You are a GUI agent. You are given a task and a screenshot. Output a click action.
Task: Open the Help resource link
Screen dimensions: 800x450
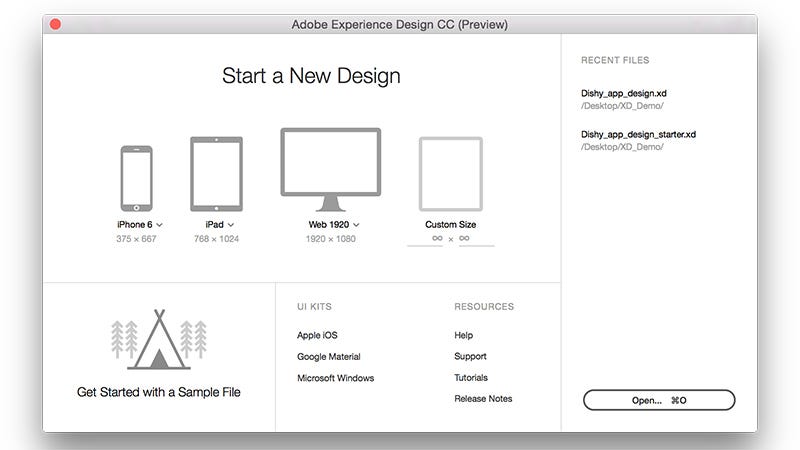(x=463, y=335)
